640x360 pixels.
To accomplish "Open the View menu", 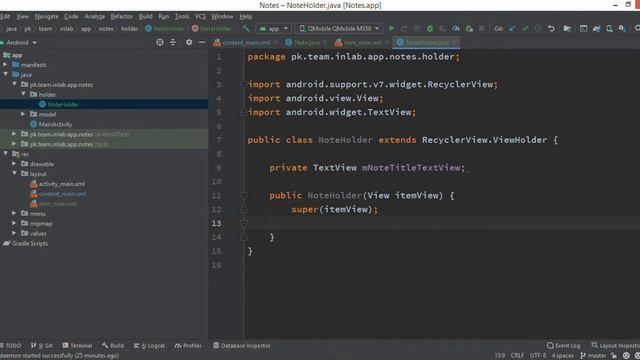I will tap(22, 17).
